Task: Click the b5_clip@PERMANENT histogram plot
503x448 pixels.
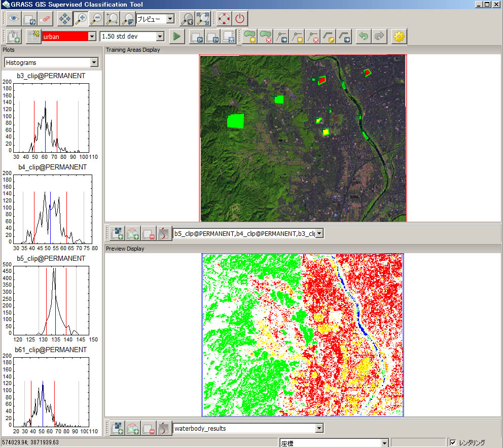Action: (51, 300)
